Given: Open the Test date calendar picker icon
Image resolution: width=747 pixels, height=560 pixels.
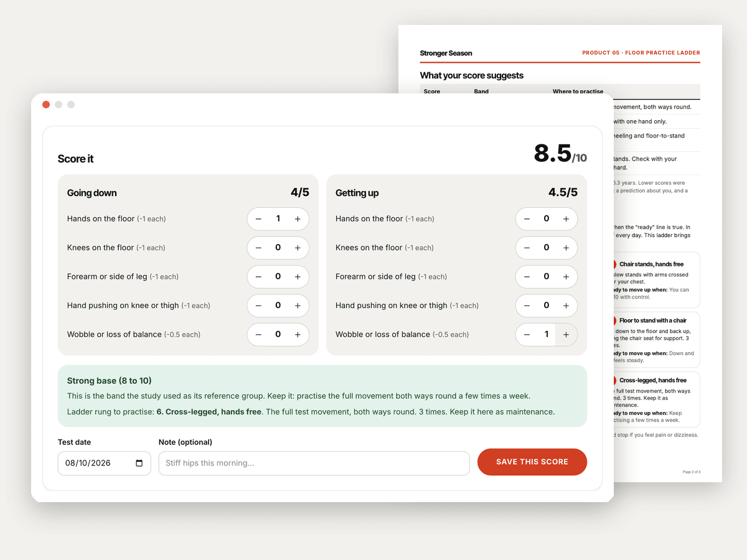Looking at the screenshot, I should point(139,463).
